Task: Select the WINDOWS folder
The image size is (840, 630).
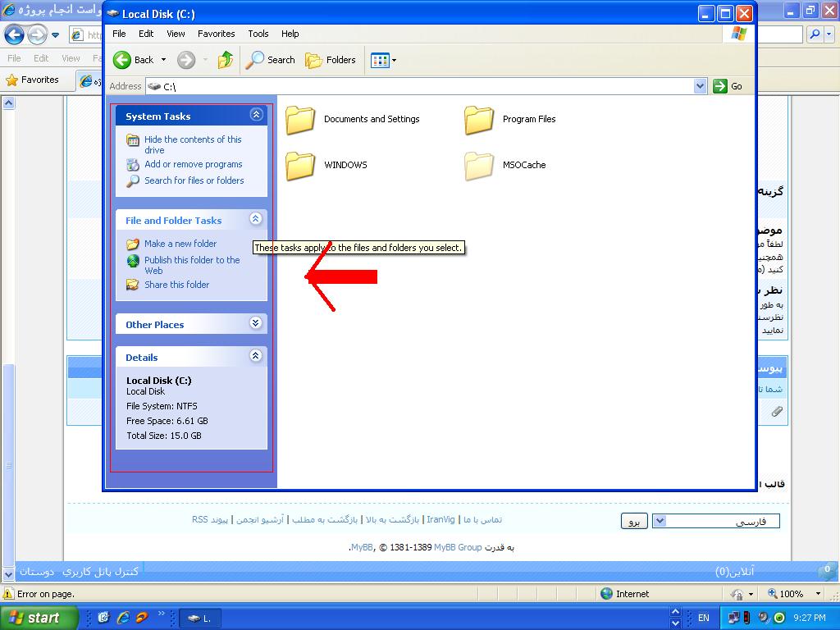Action: pyautogui.click(x=301, y=165)
